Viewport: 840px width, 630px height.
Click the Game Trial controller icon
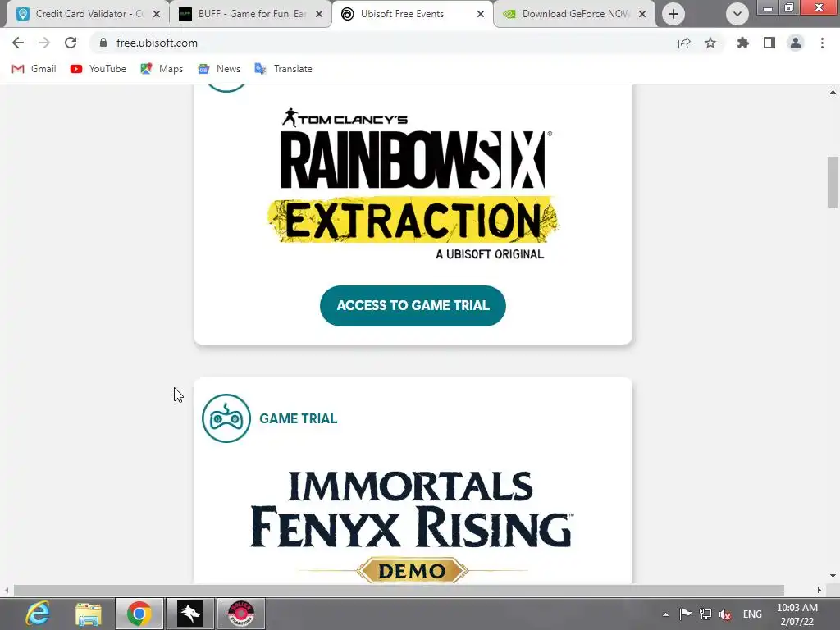[x=226, y=418]
